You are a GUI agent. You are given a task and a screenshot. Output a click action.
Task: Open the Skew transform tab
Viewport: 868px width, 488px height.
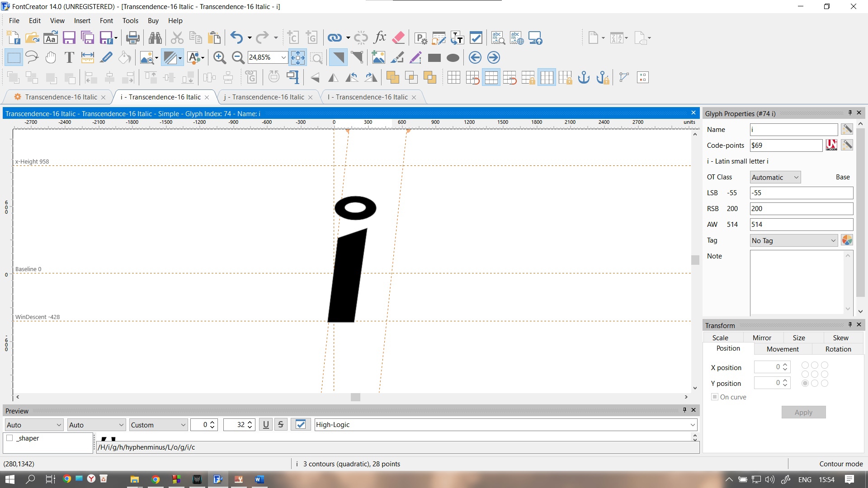tap(840, 338)
